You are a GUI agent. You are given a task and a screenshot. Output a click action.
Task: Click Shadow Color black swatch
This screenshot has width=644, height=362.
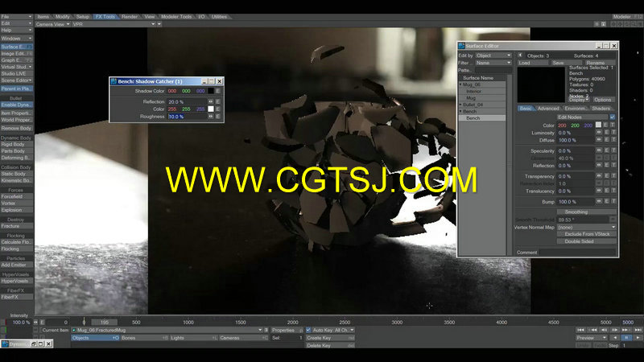click(x=211, y=91)
